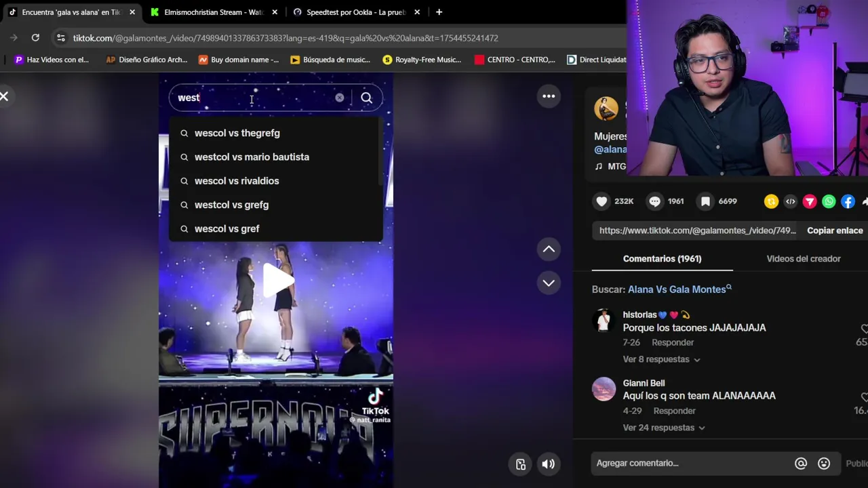Share the video to WhatsApp
The height and width of the screenshot is (488, 868).
[x=829, y=201]
